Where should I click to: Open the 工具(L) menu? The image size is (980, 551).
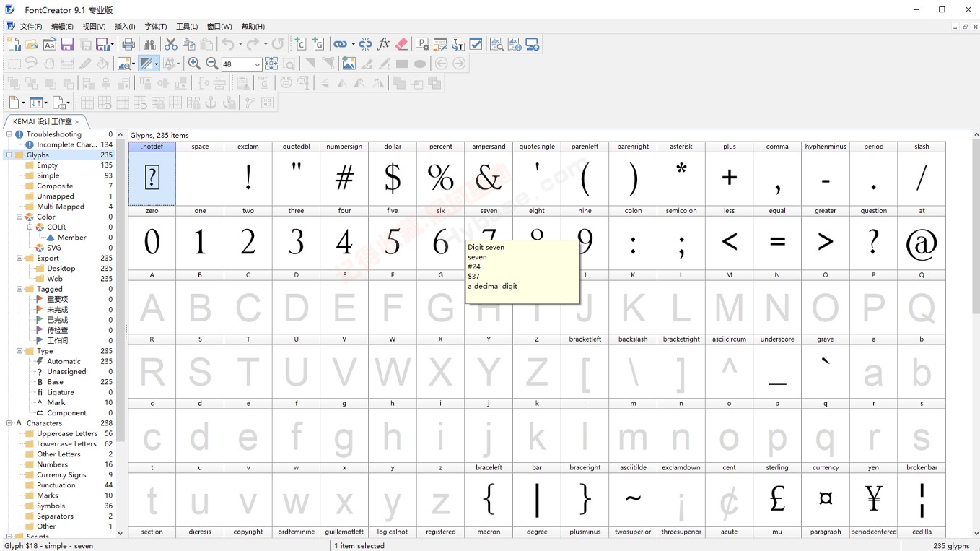185,26
